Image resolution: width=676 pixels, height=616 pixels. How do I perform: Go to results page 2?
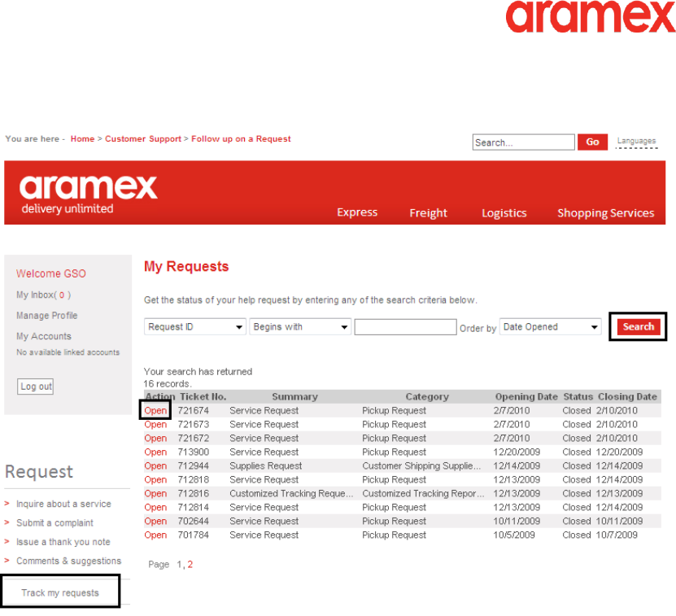click(190, 564)
